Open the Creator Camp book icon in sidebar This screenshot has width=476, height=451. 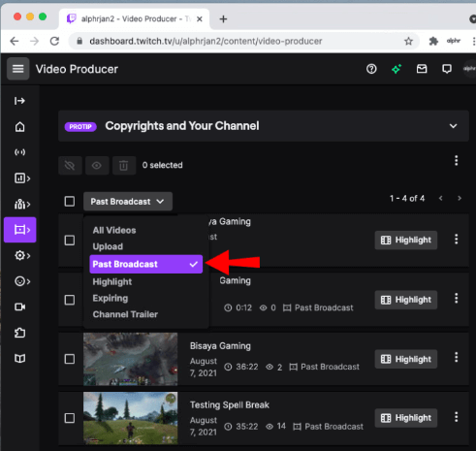tap(20, 358)
